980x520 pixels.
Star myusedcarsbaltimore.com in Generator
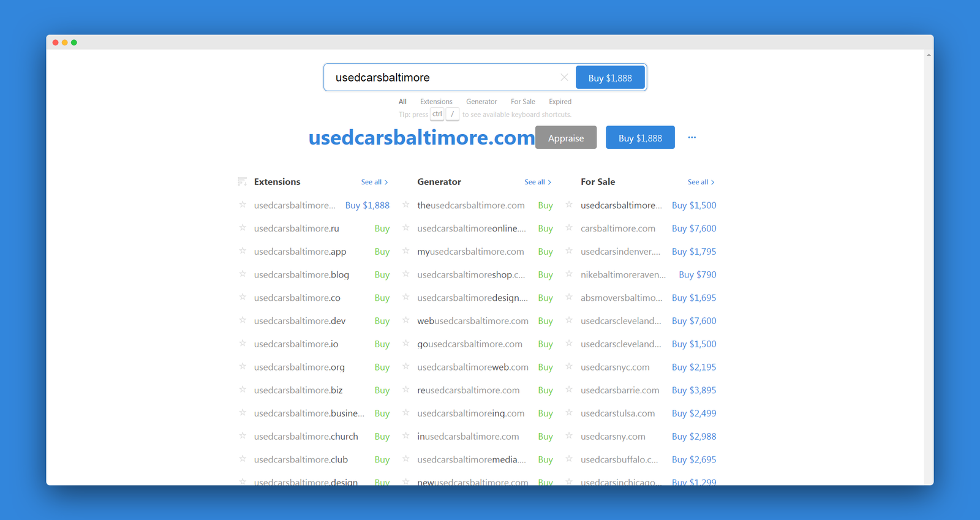(x=405, y=251)
